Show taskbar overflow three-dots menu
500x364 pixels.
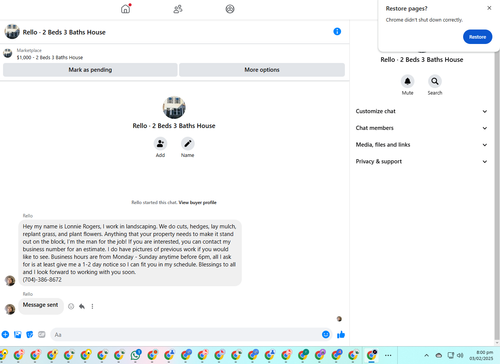click(x=388, y=355)
